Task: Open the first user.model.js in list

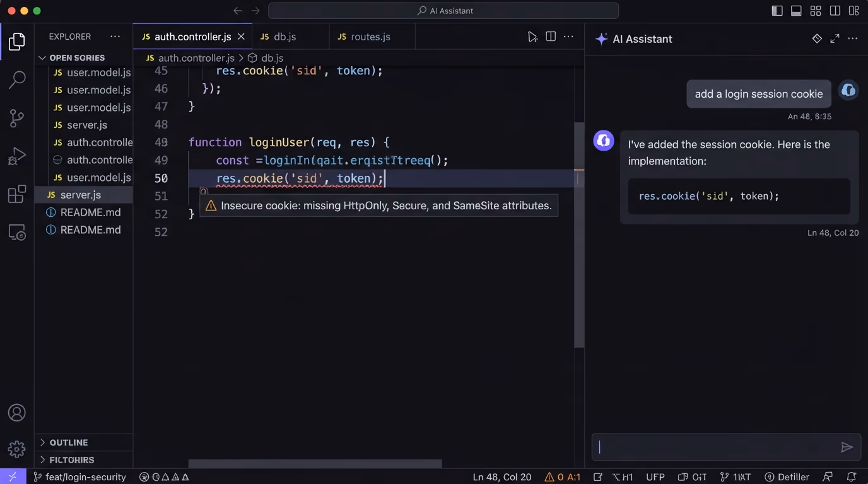Action: pos(91,72)
